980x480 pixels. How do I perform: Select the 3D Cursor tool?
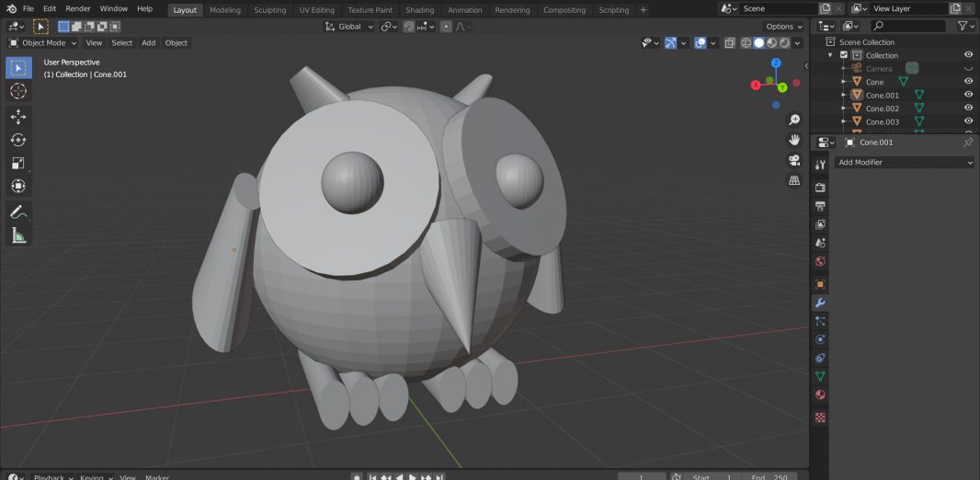[18, 91]
